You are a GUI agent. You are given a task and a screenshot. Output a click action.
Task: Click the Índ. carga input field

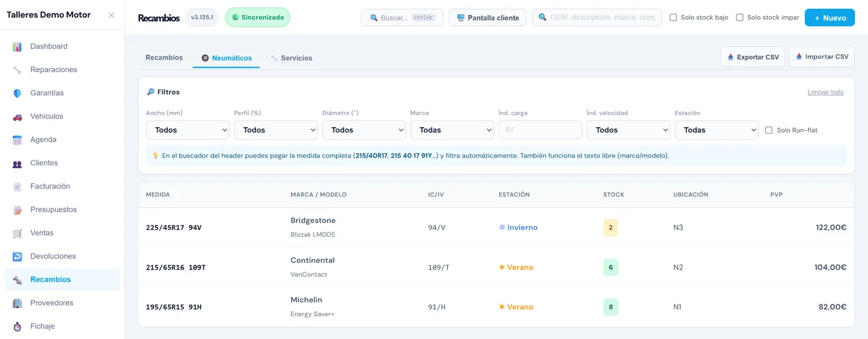(x=540, y=130)
